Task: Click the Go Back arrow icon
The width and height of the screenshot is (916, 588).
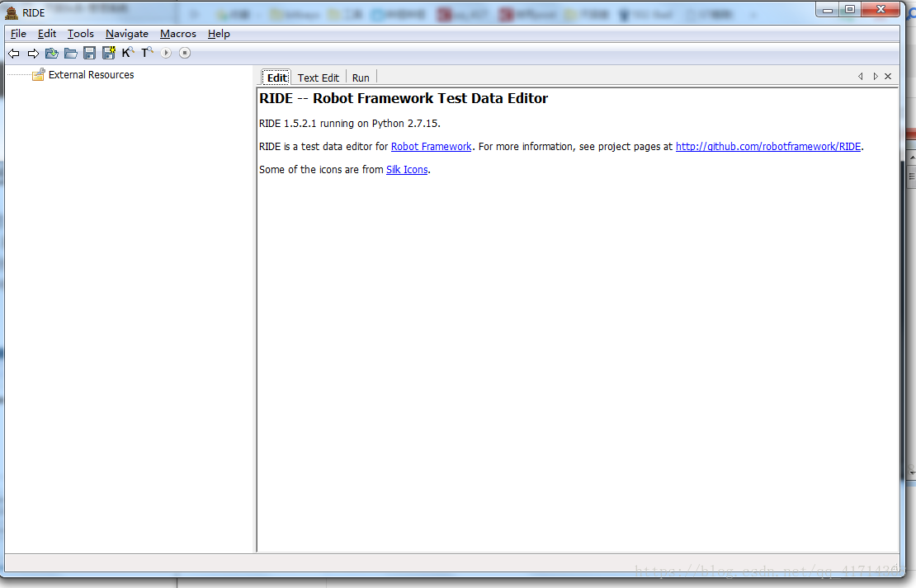Action: (x=13, y=53)
